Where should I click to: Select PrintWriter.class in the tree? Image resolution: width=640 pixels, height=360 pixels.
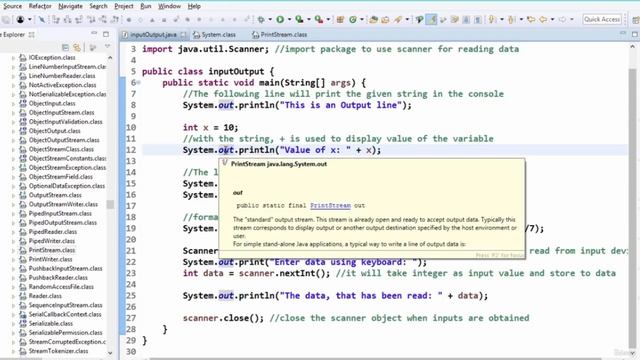50,259
